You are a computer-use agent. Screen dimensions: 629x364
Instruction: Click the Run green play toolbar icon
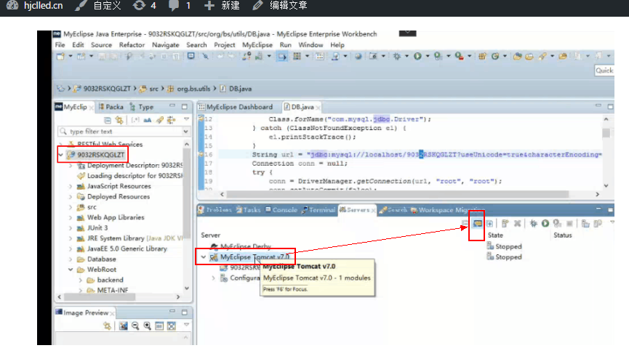click(x=417, y=56)
